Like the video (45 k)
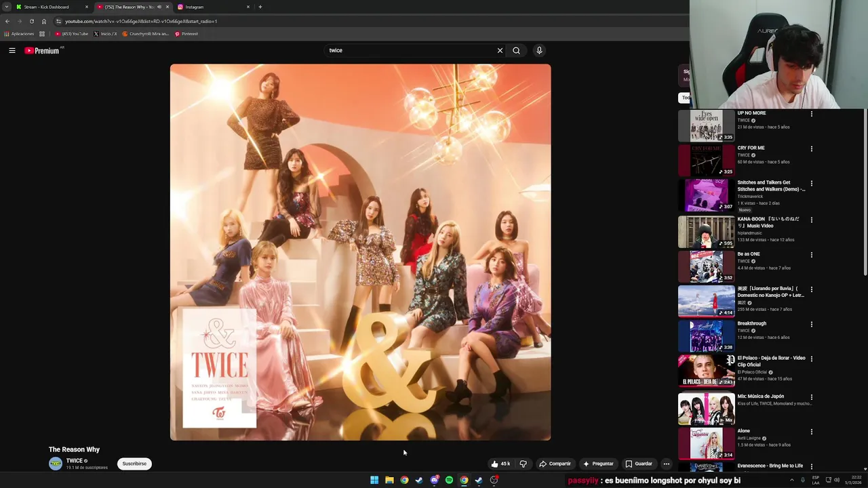The width and height of the screenshot is (868, 488). (500, 464)
